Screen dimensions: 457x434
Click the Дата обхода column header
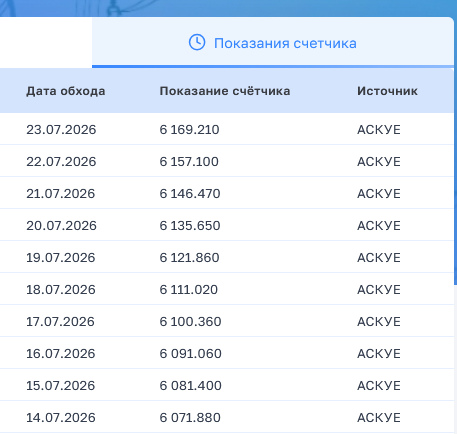coord(66,91)
